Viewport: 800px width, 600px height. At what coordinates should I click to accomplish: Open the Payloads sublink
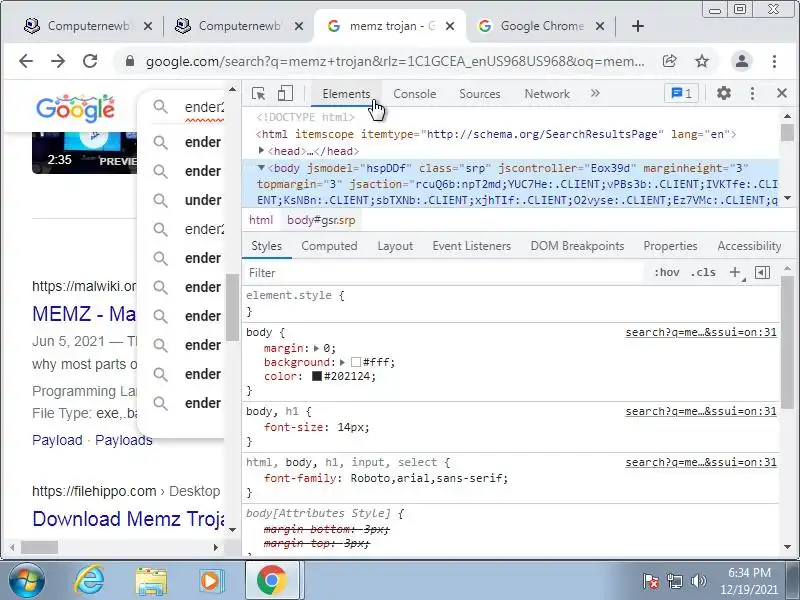click(x=123, y=440)
